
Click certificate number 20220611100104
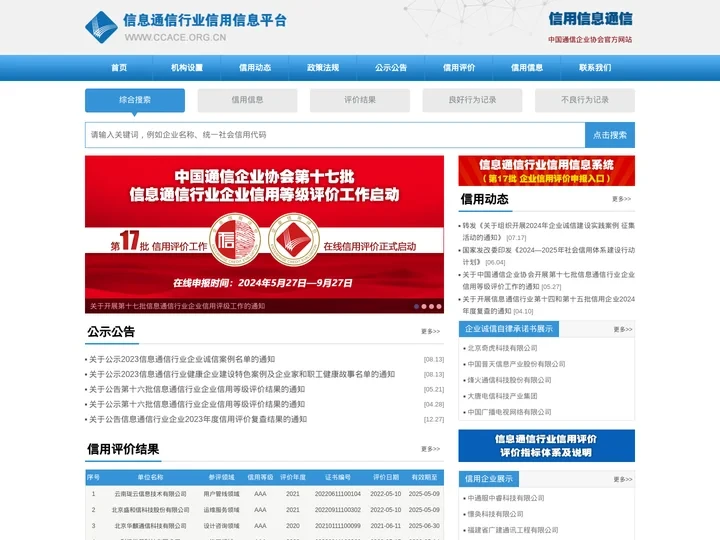coord(338,494)
